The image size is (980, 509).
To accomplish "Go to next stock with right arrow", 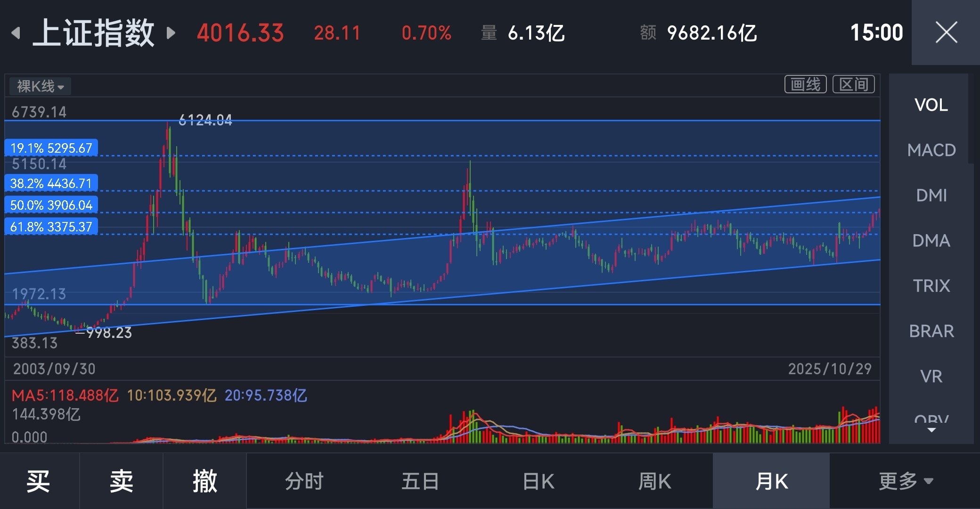I will click(171, 33).
